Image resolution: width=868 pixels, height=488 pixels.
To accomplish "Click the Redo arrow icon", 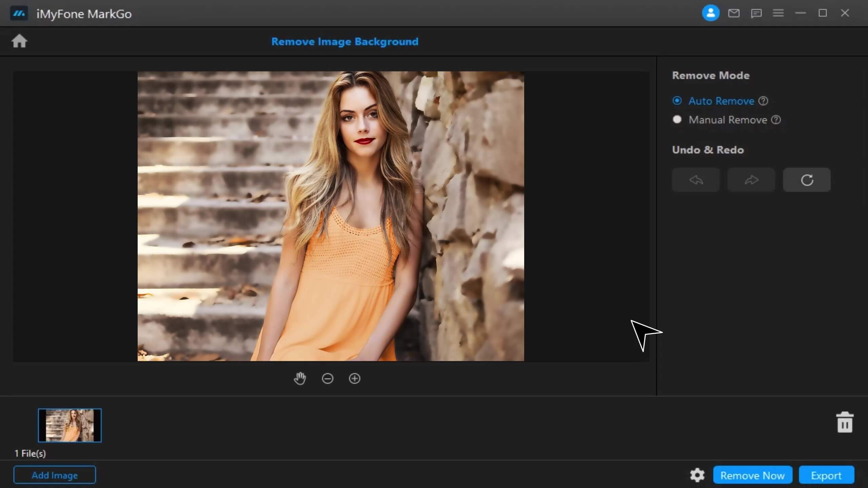I will pos(751,180).
